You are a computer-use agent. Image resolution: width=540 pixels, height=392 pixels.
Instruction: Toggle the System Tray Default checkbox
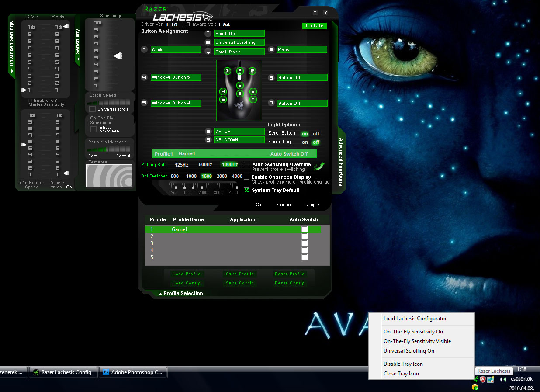(x=246, y=190)
